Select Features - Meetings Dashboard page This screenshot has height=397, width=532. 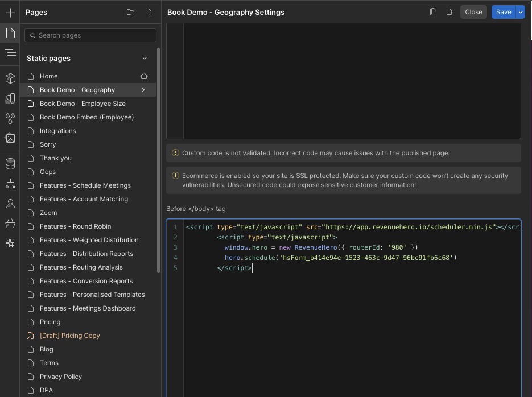tap(88, 308)
